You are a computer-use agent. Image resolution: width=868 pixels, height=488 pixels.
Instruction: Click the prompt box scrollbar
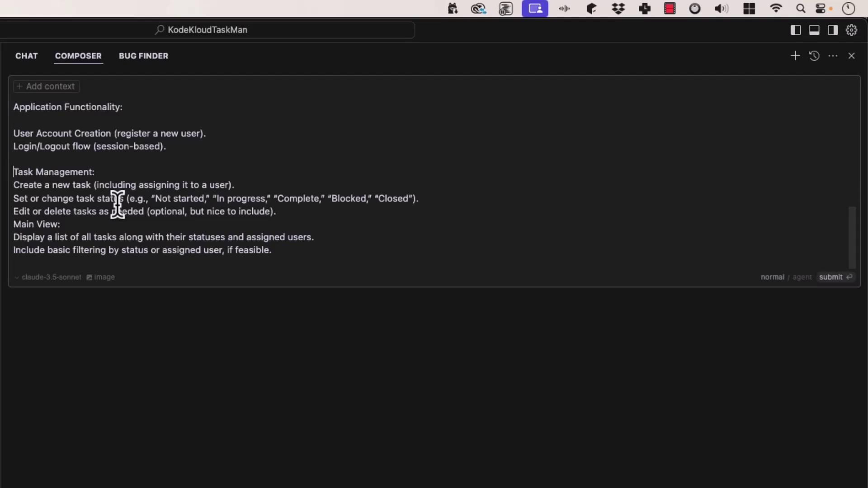852,237
